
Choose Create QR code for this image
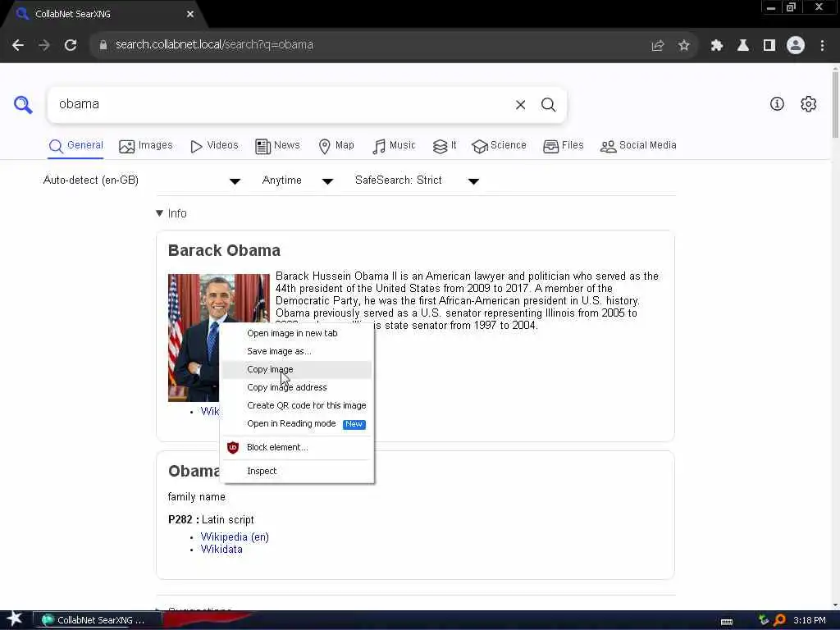(297, 405)
